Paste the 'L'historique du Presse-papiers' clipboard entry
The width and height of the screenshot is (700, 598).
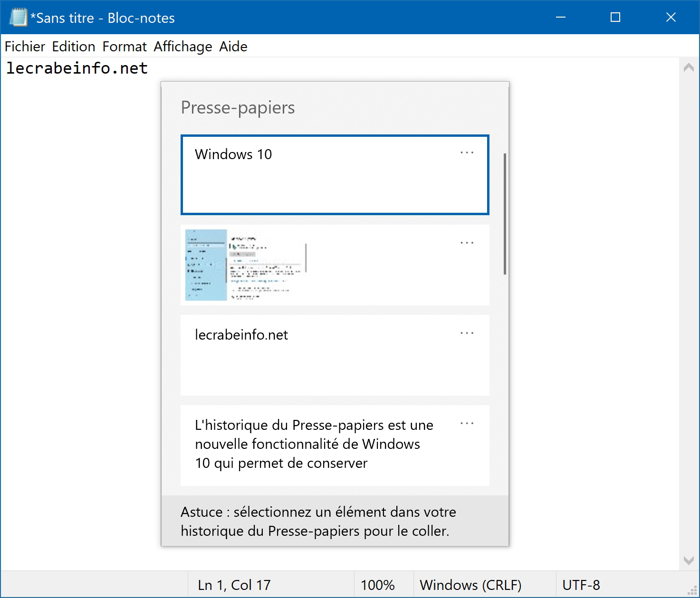(x=335, y=446)
